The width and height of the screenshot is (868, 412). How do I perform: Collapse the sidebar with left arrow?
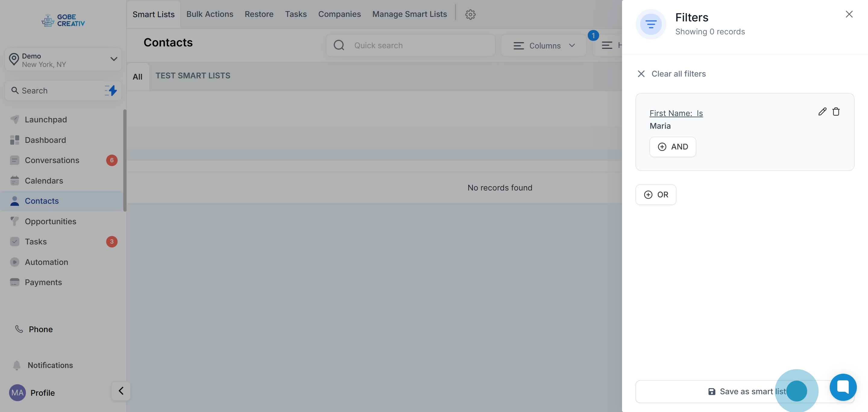pyautogui.click(x=121, y=391)
